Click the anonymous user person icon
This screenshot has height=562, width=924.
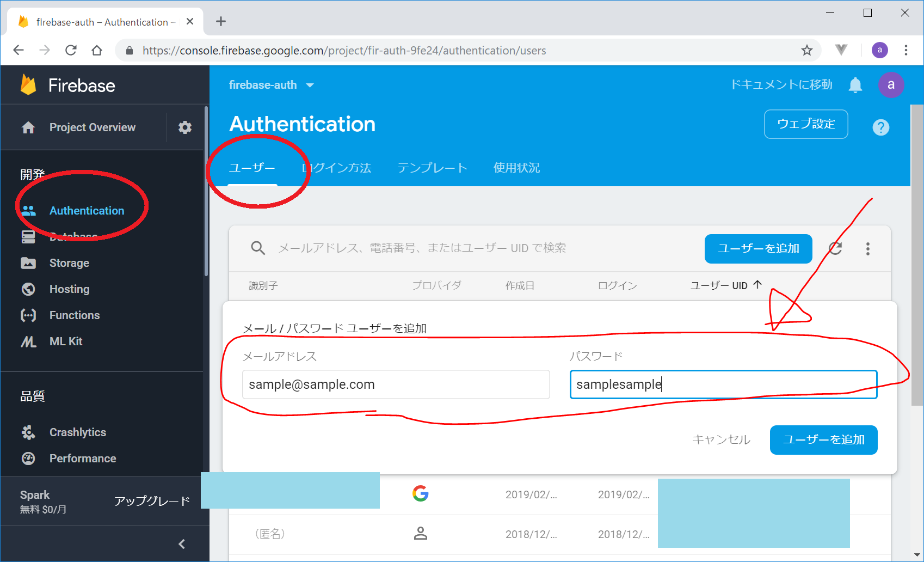coord(420,534)
